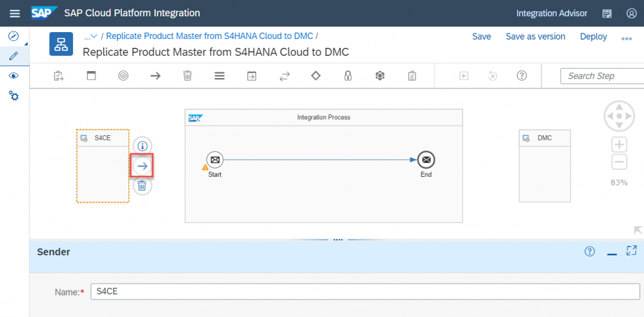Open the user profile icon
644x317 pixels.
point(631,14)
